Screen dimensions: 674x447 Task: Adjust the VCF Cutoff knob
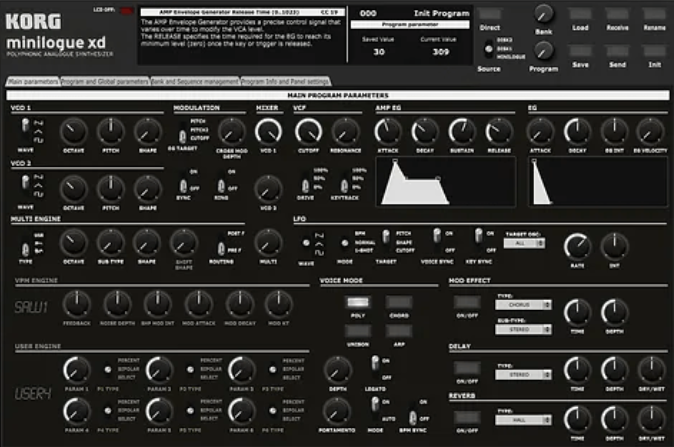309,132
